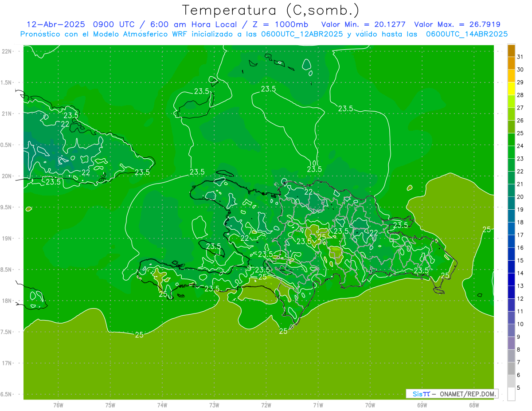Click the "70W" longitude label

pyautogui.click(x=370, y=405)
